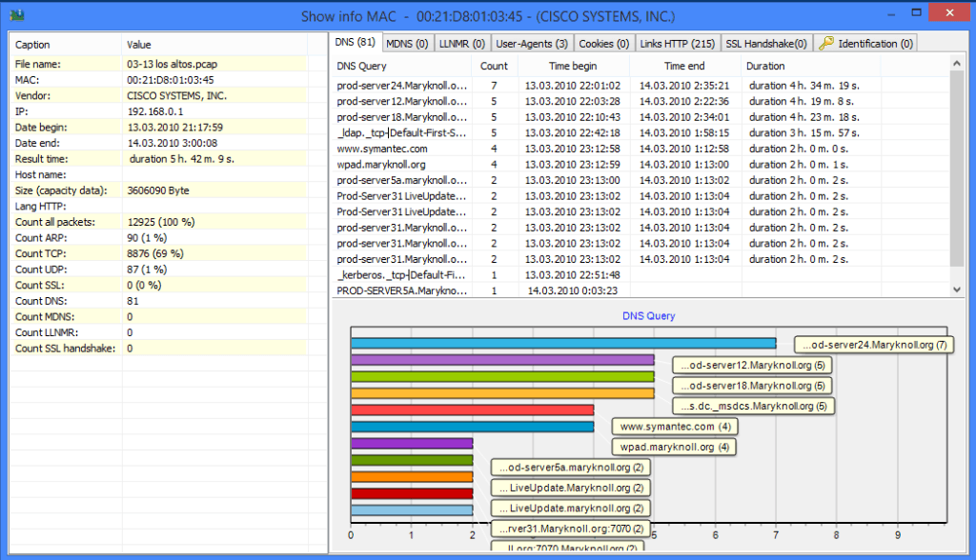Viewport: 976px width, 560px height.
Task: Open the MDNS (0) tab
Action: click(x=407, y=44)
